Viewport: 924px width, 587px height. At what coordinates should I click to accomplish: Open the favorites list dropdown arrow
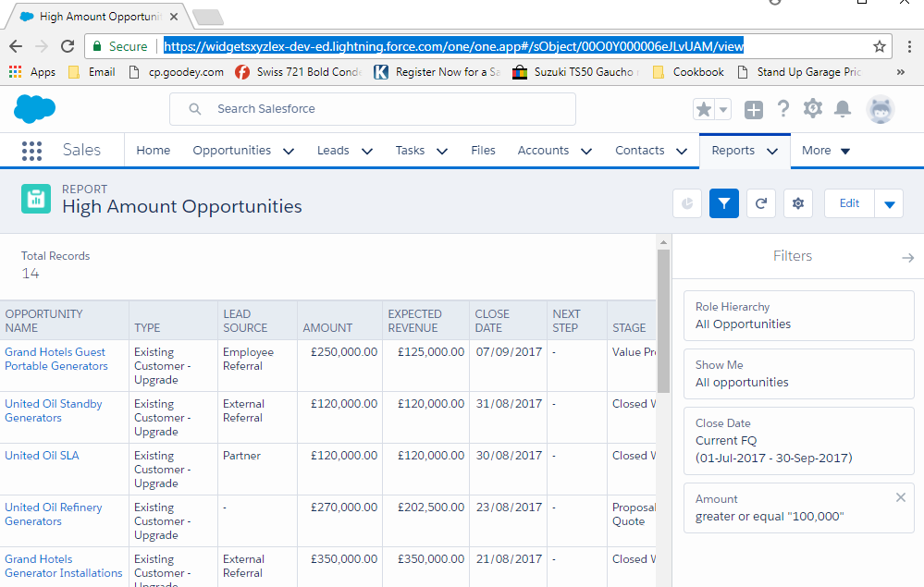click(x=723, y=109)
